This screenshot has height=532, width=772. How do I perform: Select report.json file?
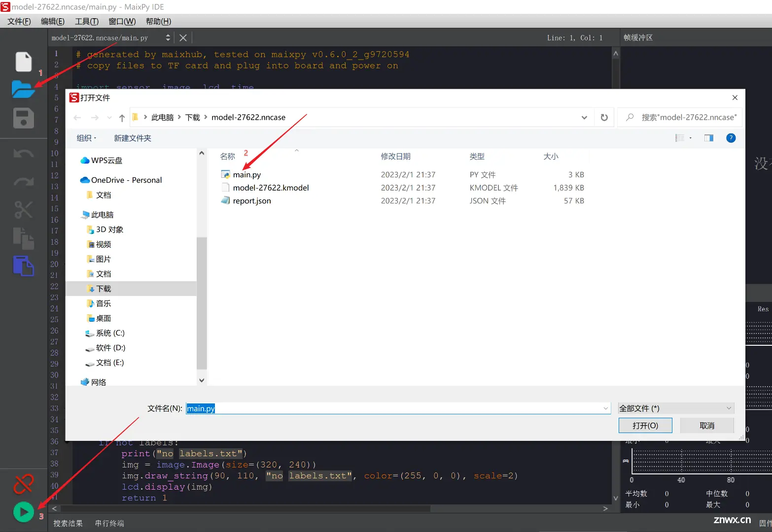point(252,200)
